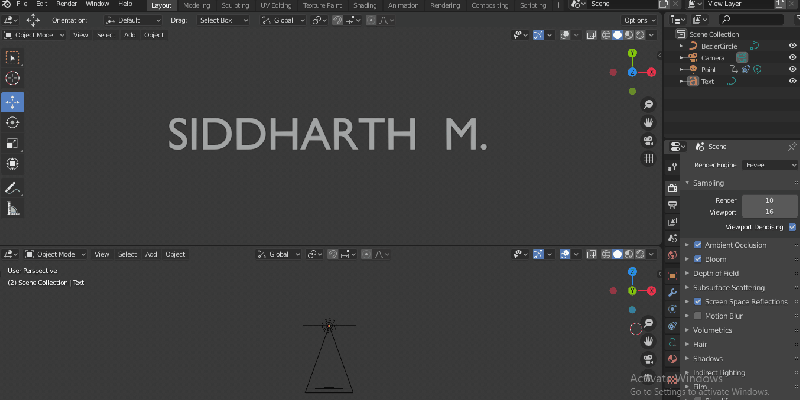This screenshot has width=800, height=400.
Task: Switch to the Modeling workspace tab
Action: point(196,6)
